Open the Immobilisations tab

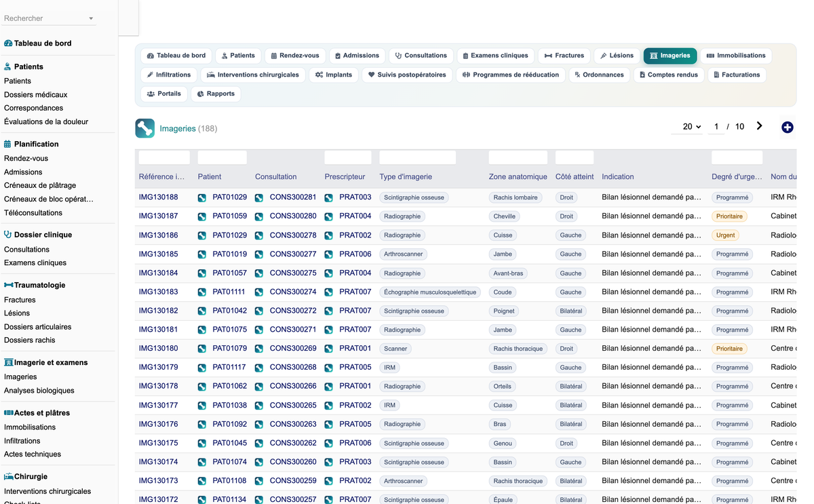click(x=735, y=56)
